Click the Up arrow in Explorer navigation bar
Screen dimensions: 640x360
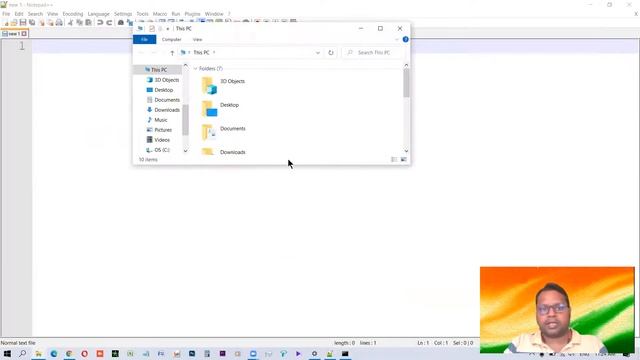172,53
